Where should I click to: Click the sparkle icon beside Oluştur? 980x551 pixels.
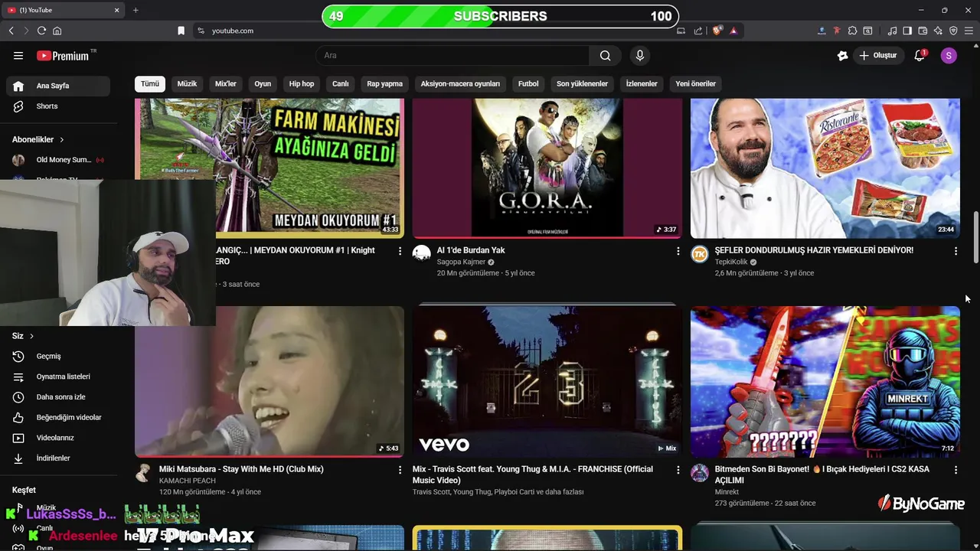click(x=843, y=55)
